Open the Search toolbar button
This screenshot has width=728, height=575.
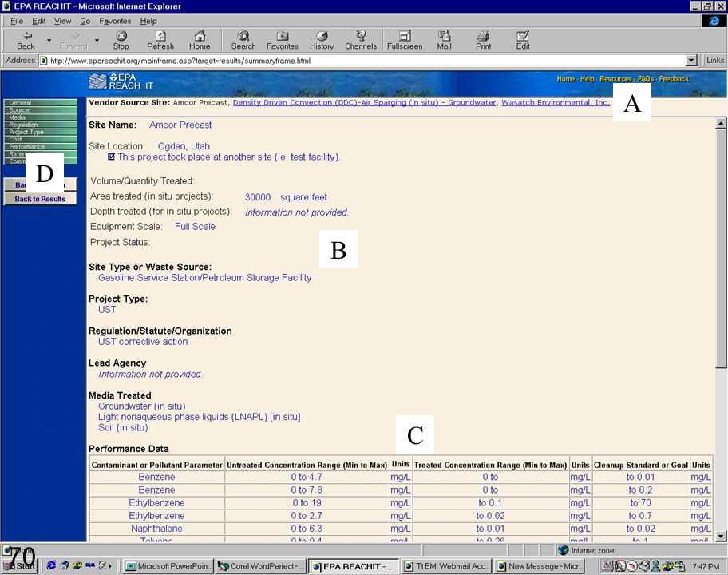pyautogui.click(x=243, y=41)
